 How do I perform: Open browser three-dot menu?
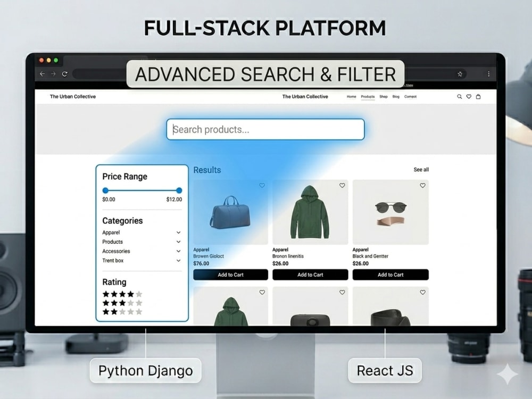(x=488, y=74)
